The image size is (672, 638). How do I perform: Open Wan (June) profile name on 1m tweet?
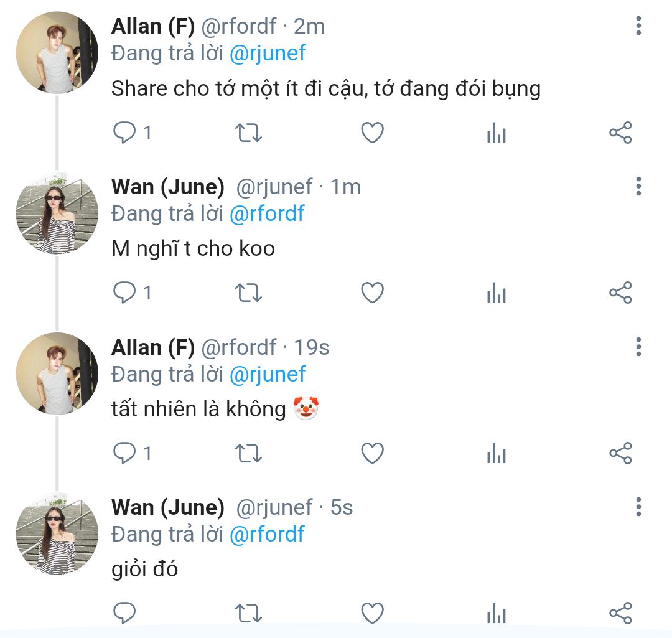tap(168, 187)
